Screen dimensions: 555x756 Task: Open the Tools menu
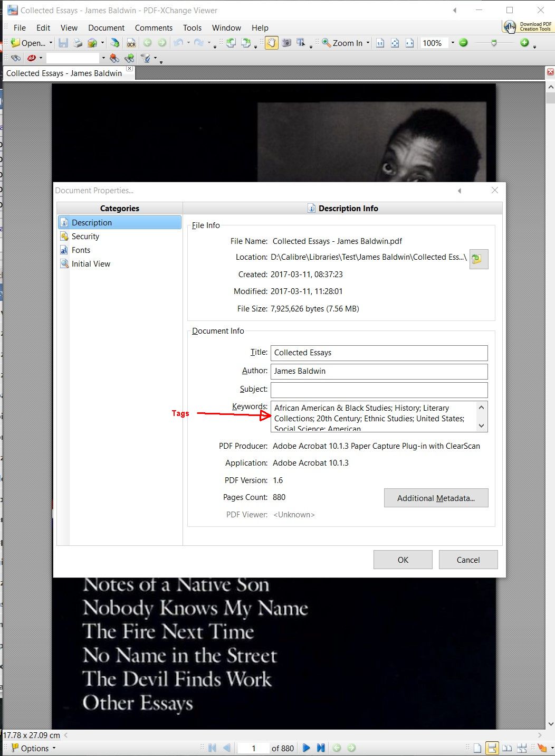click(192, 28)
